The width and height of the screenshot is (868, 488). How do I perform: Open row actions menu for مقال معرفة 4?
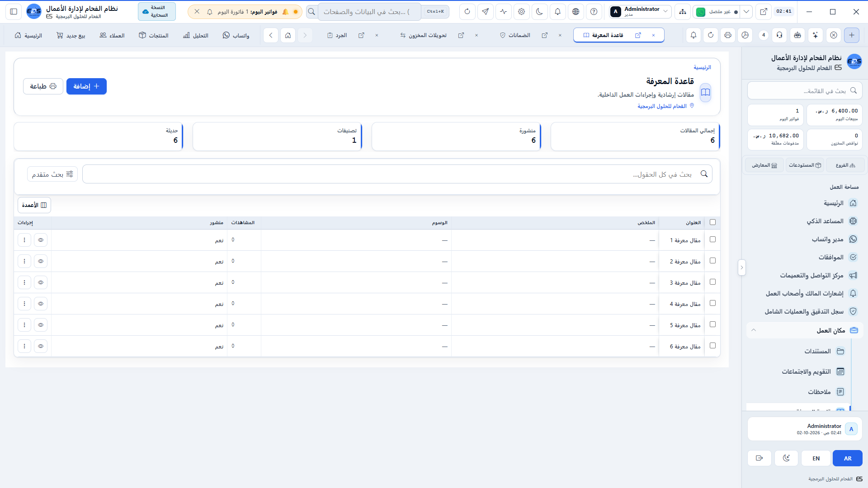coord(24,304)
